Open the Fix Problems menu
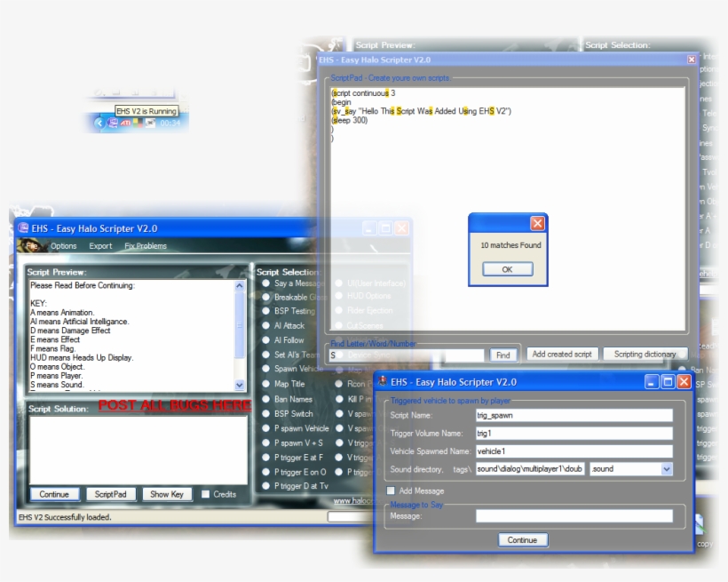Viewport: 728px width, 582px height. tap(146, 245)
